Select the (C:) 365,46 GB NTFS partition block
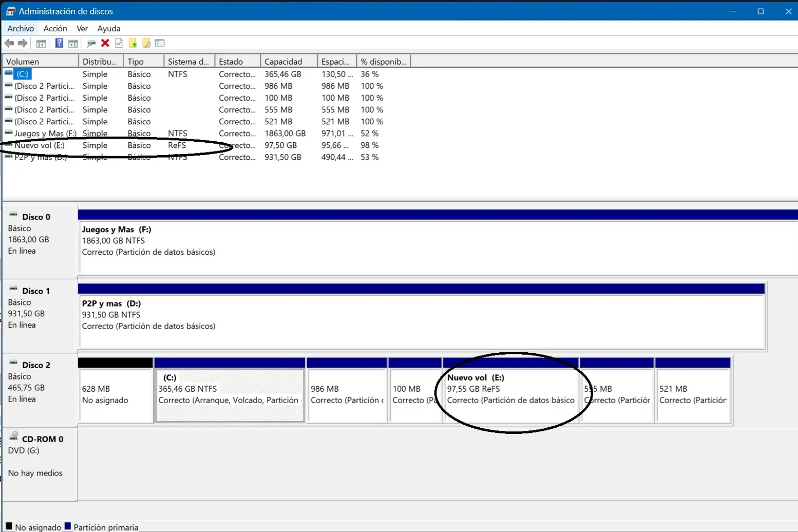This screenshot has height=532, width=798. (230, 390)
